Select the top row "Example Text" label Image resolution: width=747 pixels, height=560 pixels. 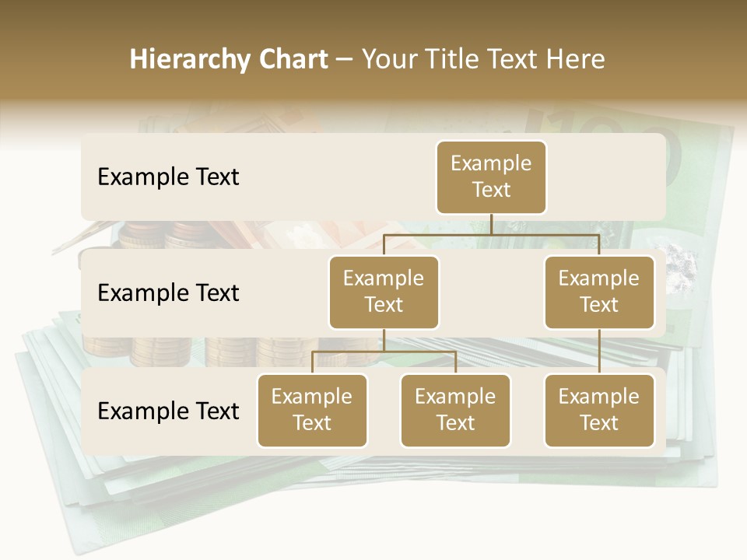coord(167,177)
